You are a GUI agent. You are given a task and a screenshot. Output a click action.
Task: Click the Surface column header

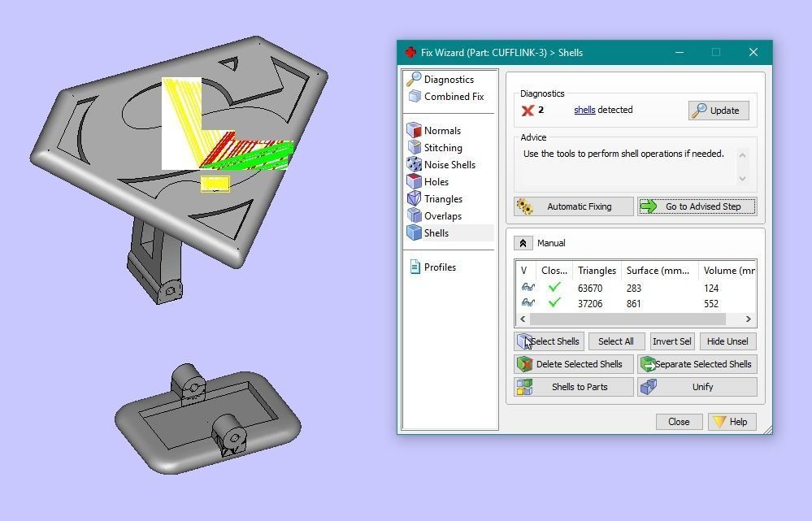click(x=659, y=271)
